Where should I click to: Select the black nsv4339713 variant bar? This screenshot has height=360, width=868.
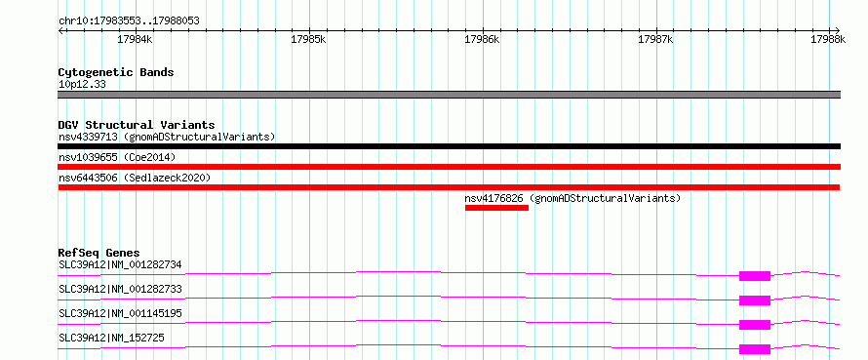click(449, 146)
